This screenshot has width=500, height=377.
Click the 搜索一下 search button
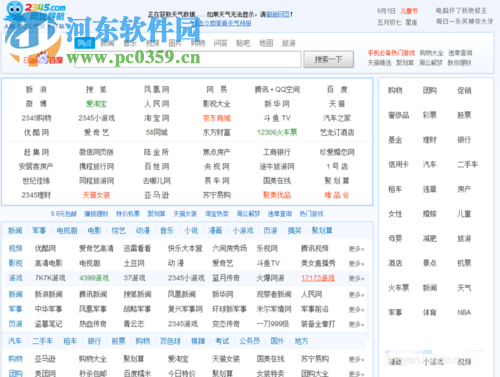click(328, 59)
